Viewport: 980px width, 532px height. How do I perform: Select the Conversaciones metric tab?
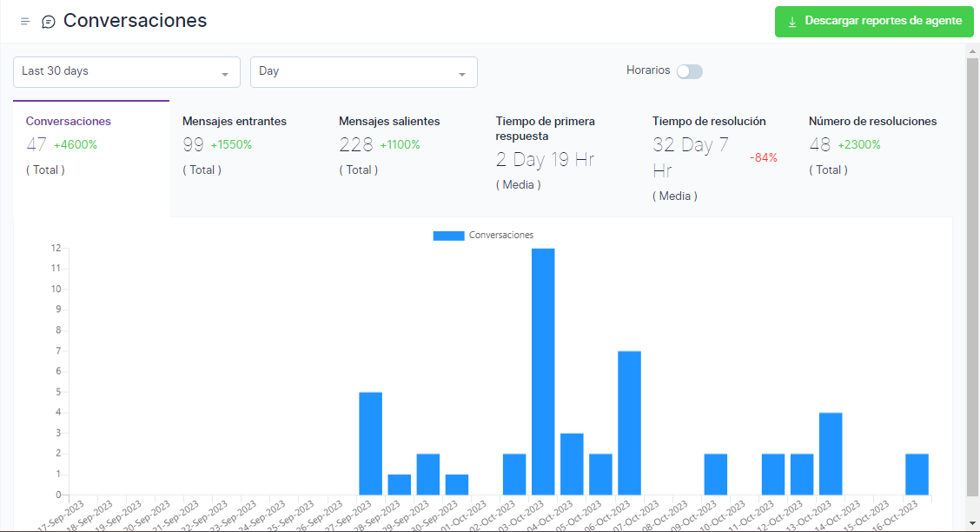(69, 122)
